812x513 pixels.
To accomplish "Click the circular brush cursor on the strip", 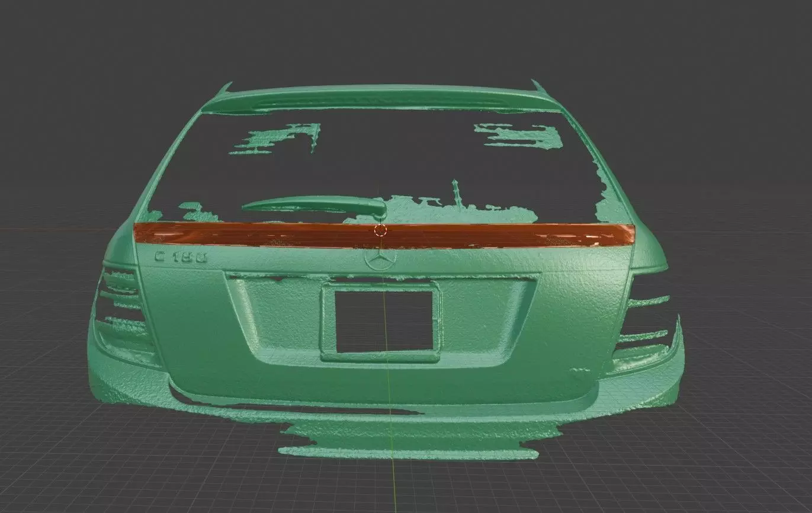I will [x=381, y=230].
